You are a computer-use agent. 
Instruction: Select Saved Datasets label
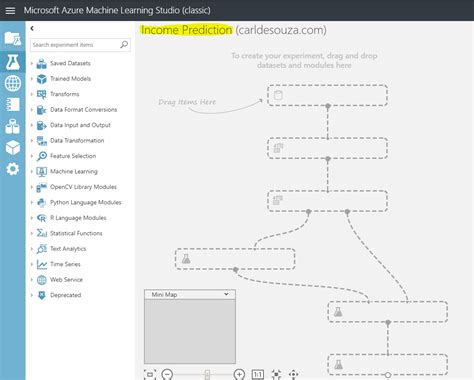(x=70, y=63)
